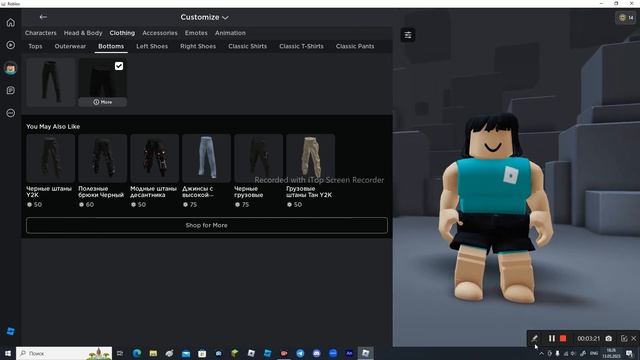Open Adobe After Effects from taskbar
Viewport: 640px width, 360px height.
click(x=349, y=353)
